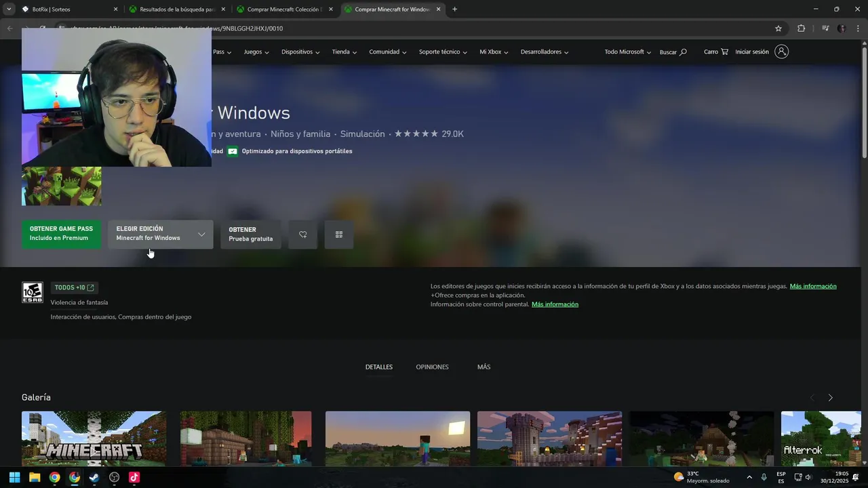Click Obtener Prueba gratuita button
The image size is (868, 488).
(251, 235)
